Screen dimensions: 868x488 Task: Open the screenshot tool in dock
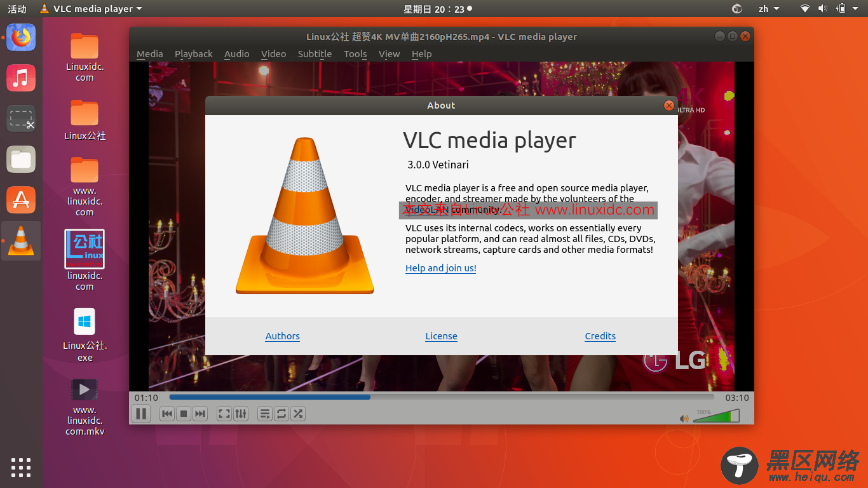pos(21,119)
